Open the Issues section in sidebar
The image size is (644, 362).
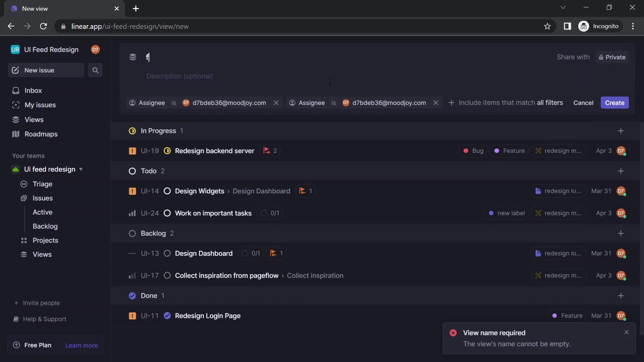point(43,197)
